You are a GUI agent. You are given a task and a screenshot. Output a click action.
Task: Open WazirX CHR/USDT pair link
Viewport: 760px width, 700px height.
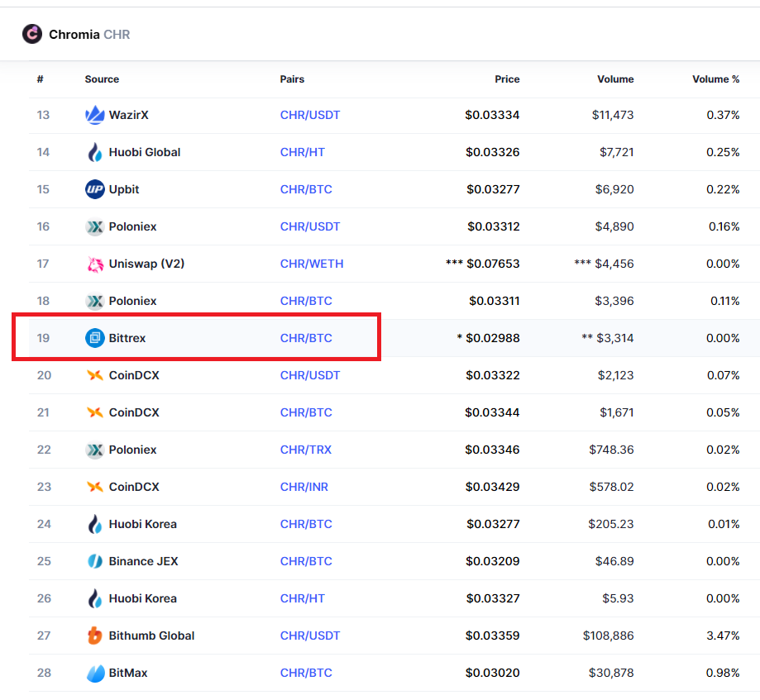[310, 115]
